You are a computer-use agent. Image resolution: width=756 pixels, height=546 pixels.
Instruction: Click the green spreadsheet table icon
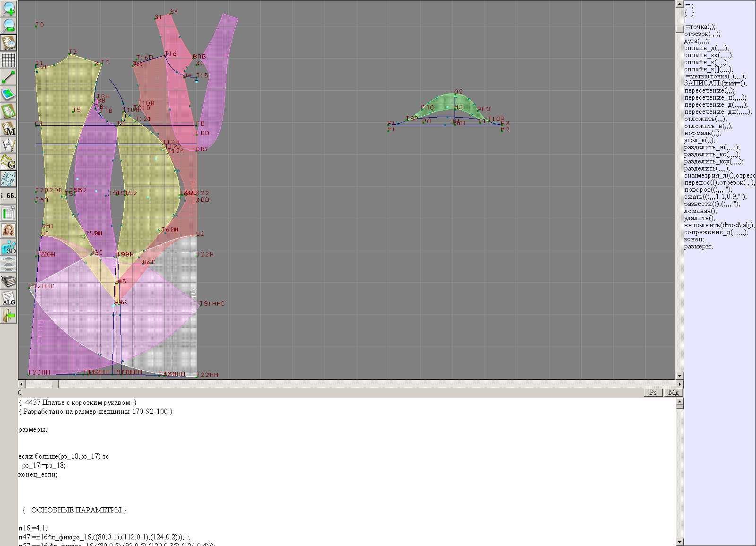(x=9, y=213)
